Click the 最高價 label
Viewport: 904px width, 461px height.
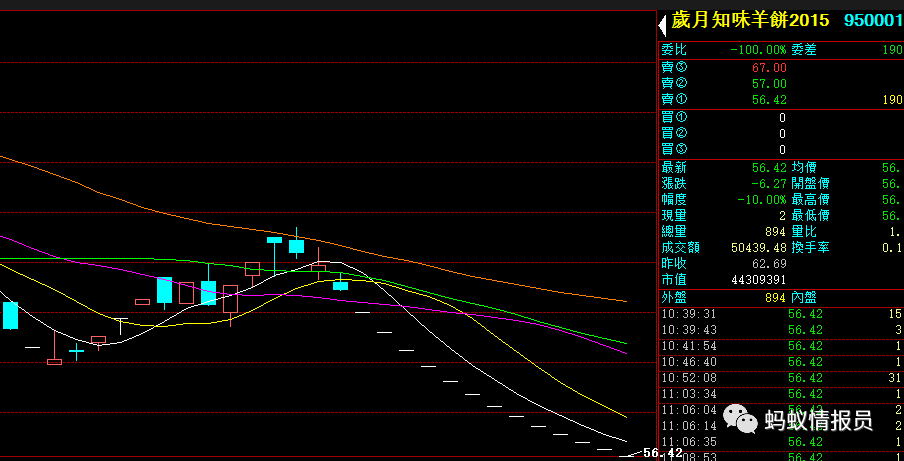(810, 200)
